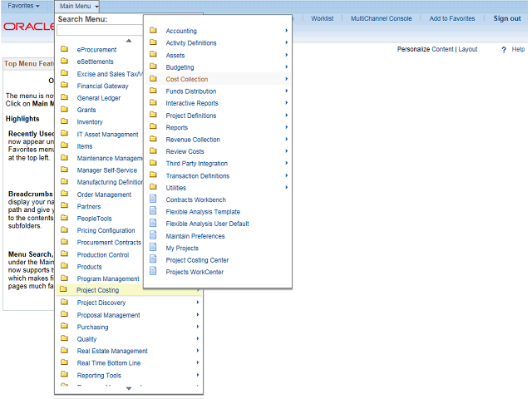532x399 pixels.
Task: Click folder icon next to eProcurement
Action: click(64, 49)
